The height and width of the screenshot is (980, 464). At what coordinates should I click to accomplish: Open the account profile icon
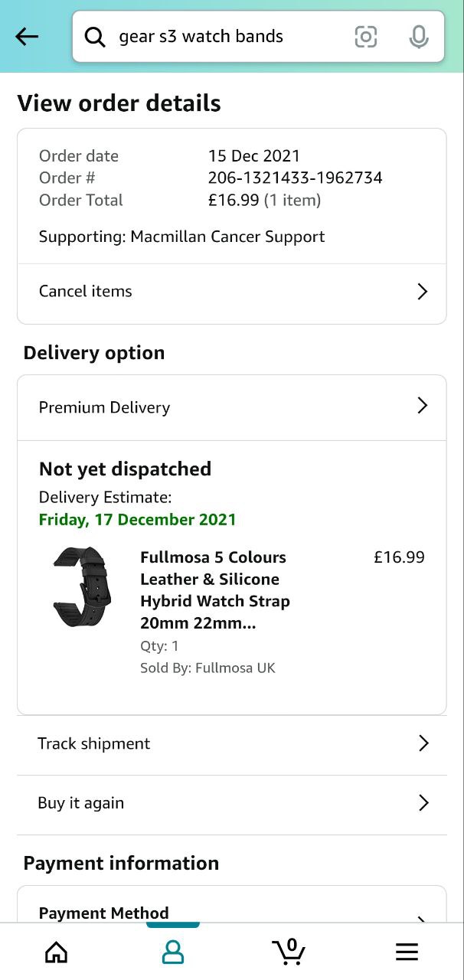(173, 952)
